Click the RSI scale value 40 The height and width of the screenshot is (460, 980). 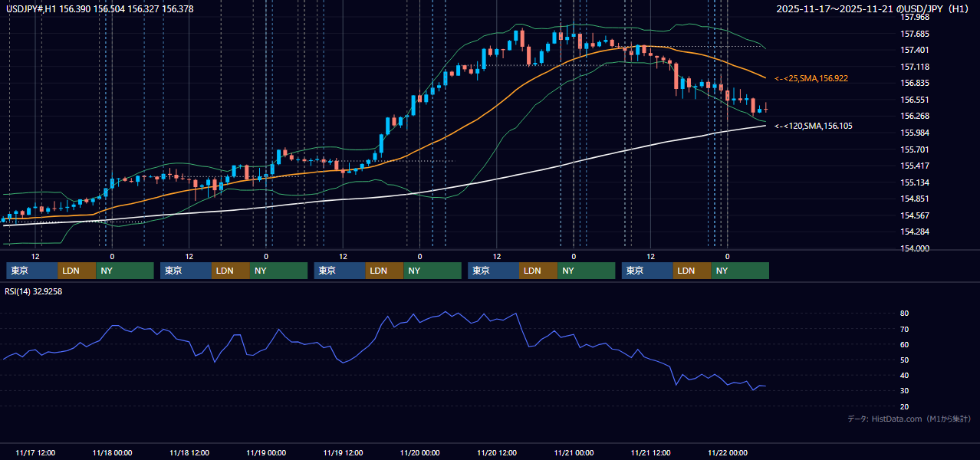coord(905,375)
